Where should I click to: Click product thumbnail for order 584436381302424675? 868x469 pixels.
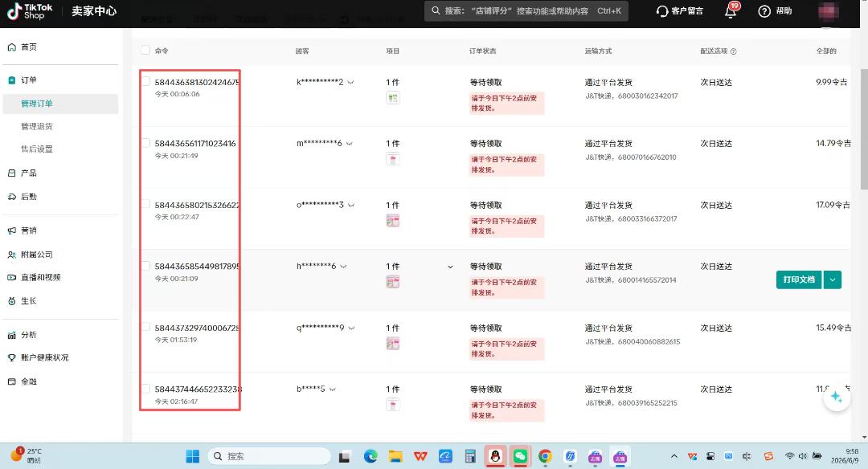[392, 99]
